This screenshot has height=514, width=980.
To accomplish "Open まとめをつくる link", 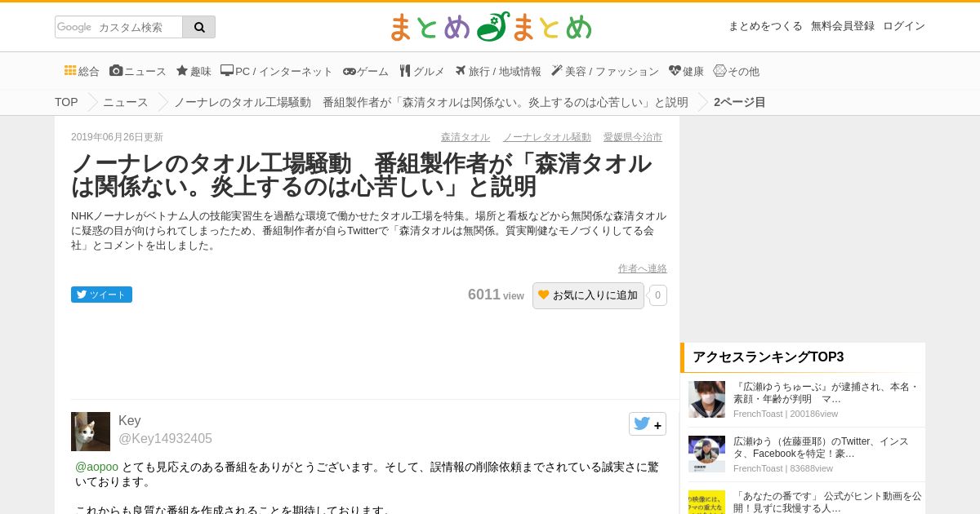I will pyautogui.click(x=765, y=26).
